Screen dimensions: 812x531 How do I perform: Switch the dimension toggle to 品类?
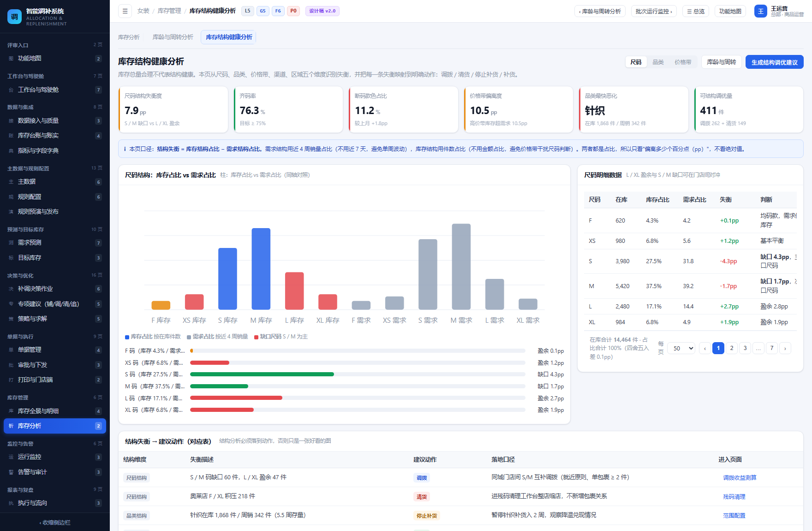point(658,62)
